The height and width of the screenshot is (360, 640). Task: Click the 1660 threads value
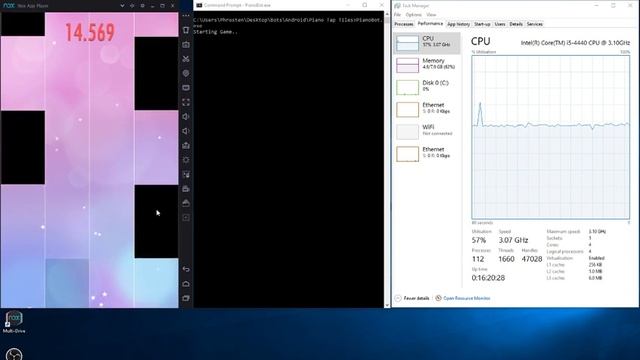[506, 259]
